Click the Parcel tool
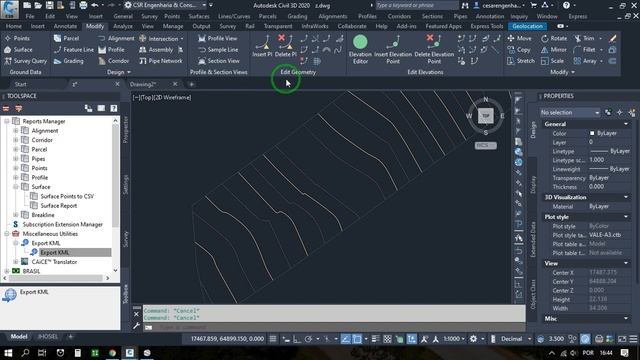Image resolution: width=640 pixels, height=360 pixels. [x=67, y=38]
